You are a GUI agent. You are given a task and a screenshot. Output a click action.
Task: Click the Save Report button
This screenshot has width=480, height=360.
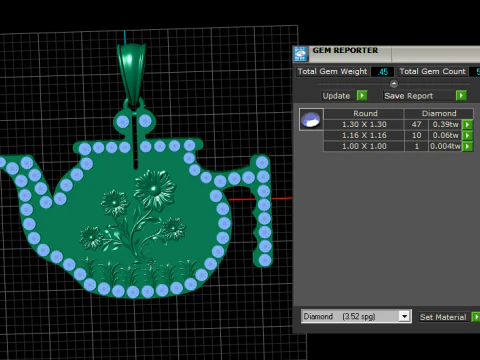click(419, 96)
